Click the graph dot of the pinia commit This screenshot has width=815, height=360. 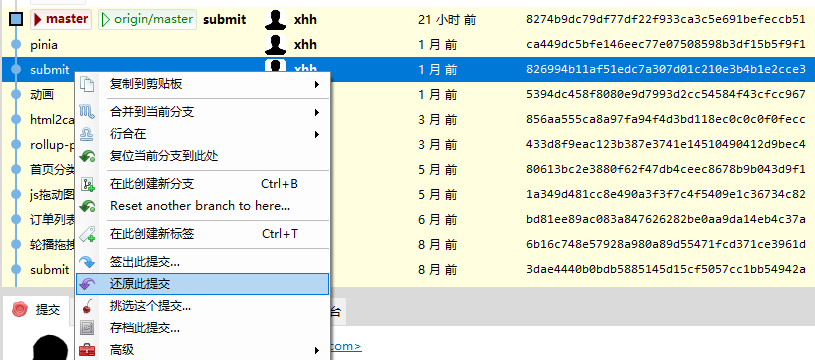tap(16, 45)
